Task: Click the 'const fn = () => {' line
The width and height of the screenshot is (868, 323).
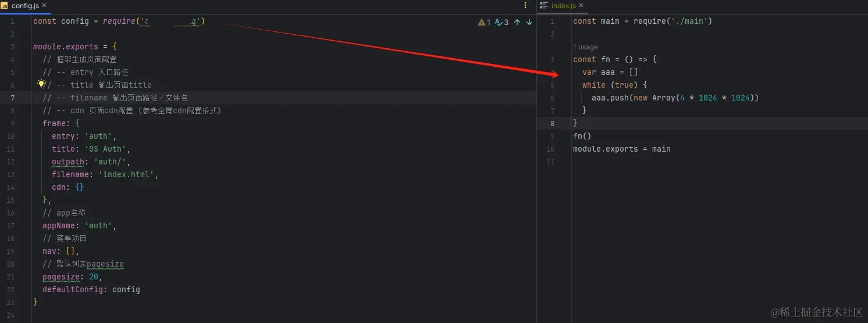Action: [615, 59]
